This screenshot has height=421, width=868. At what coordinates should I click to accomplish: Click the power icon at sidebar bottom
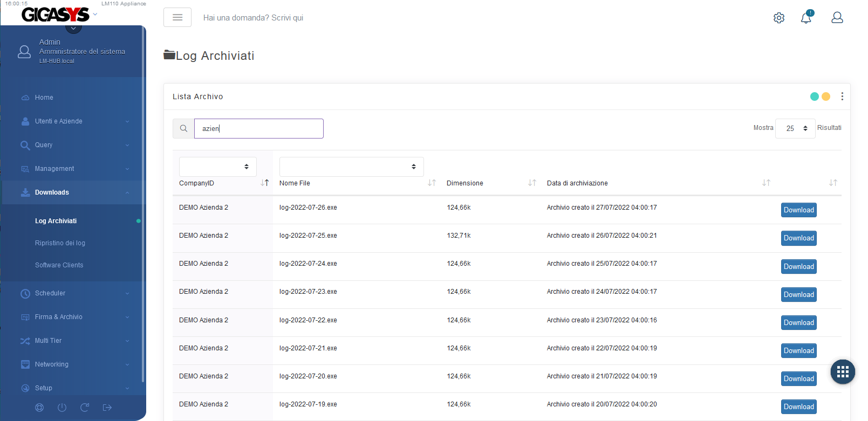tap(62, 408)
